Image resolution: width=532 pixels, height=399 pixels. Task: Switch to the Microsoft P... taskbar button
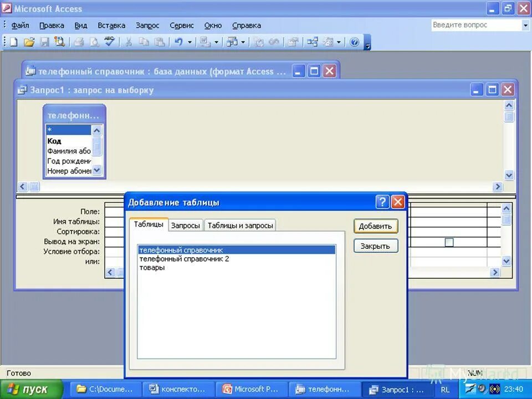[252, 390]
